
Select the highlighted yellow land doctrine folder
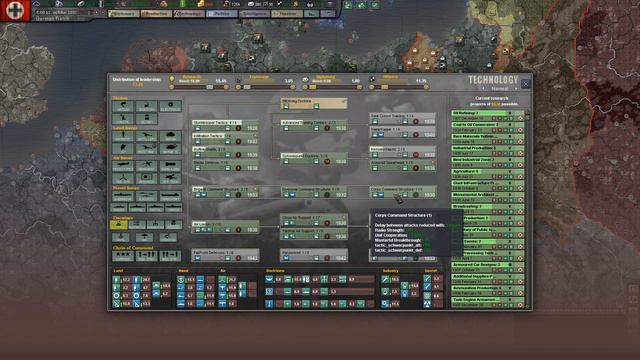118,224
